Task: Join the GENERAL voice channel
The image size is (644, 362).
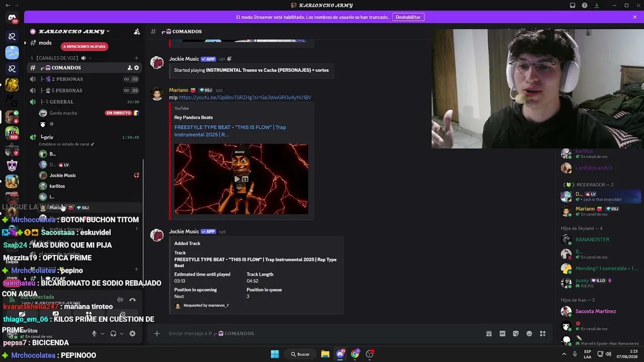Action: pos(84,102)
